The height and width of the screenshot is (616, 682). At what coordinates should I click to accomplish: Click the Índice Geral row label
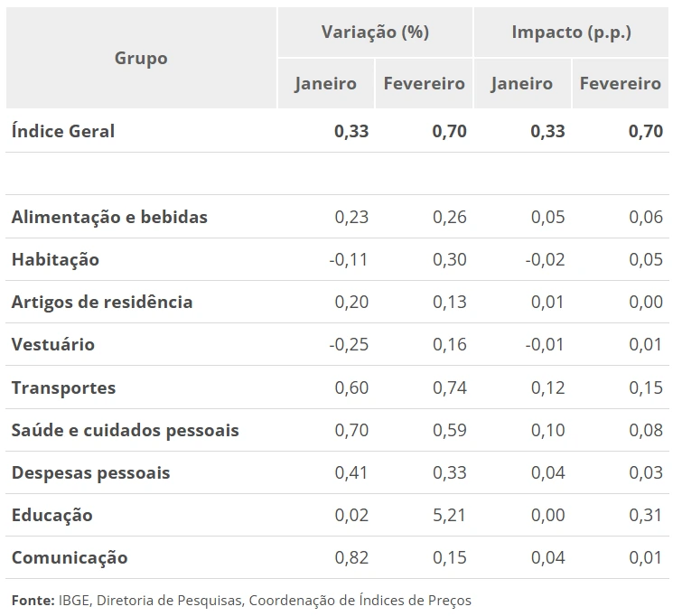coord(63,131)
